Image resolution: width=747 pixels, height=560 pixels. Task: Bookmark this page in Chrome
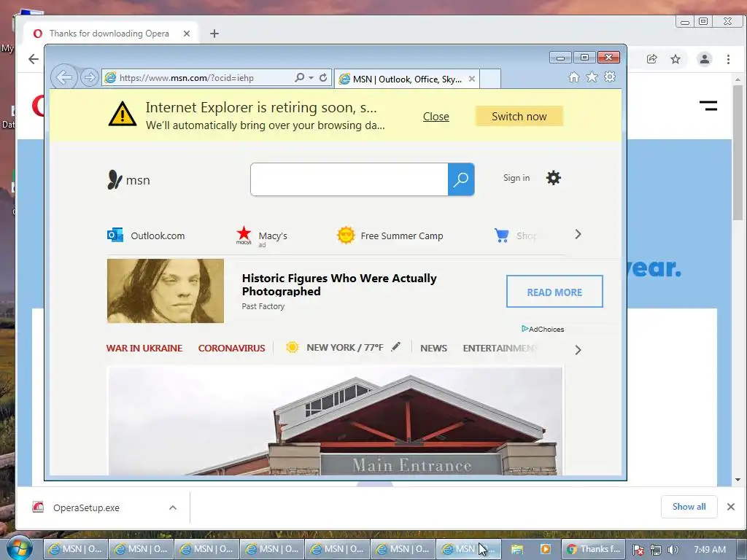click(676, 59)
